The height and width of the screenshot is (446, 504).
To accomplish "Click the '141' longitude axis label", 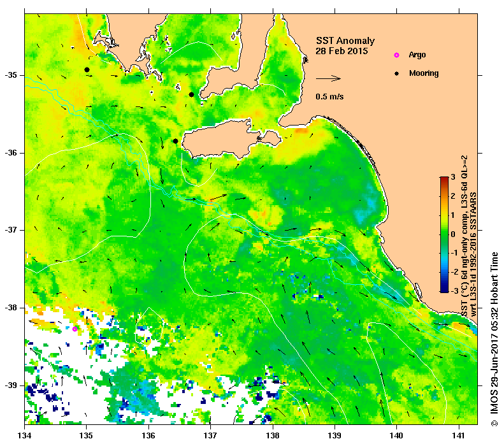I will point(459,436).
